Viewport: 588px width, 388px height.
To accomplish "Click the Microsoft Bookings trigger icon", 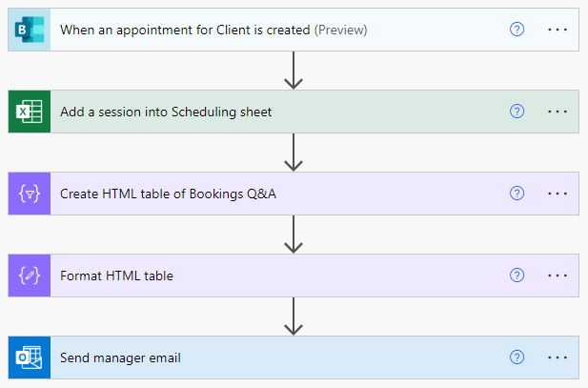I will point(30,30).
